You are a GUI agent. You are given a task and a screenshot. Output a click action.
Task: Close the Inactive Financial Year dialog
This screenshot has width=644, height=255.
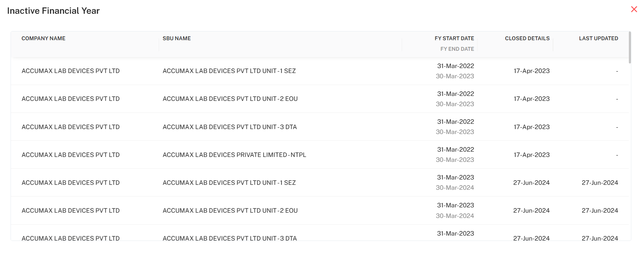[x=634, y=10]
